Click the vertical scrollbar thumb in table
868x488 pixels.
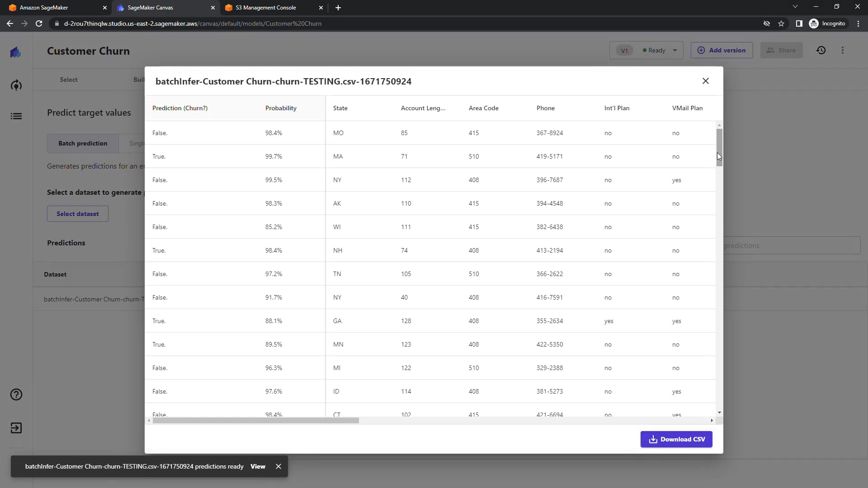click(719, 147)
